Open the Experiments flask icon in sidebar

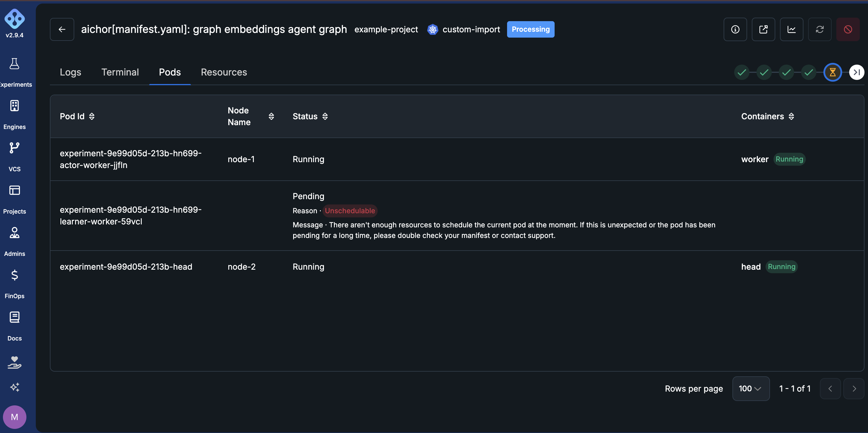click(x=14, y=64)
